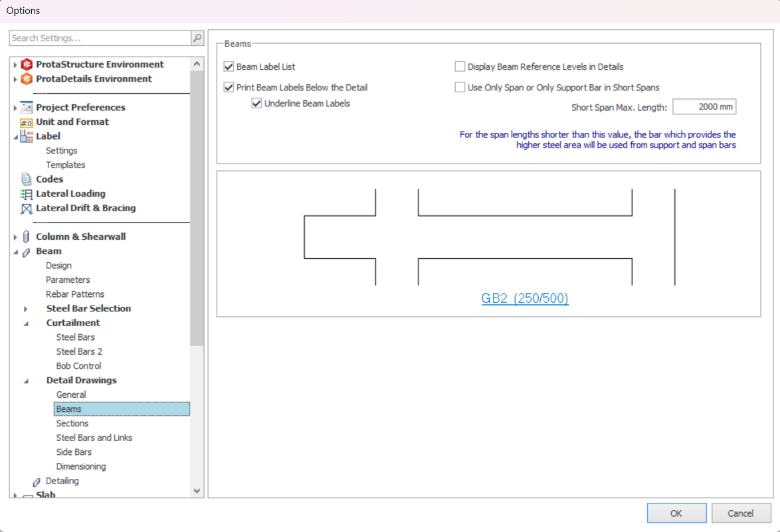Click the Unit and Format icon
Image resolution: width=780 pixels, height=532 pixels.
point(27,122)
